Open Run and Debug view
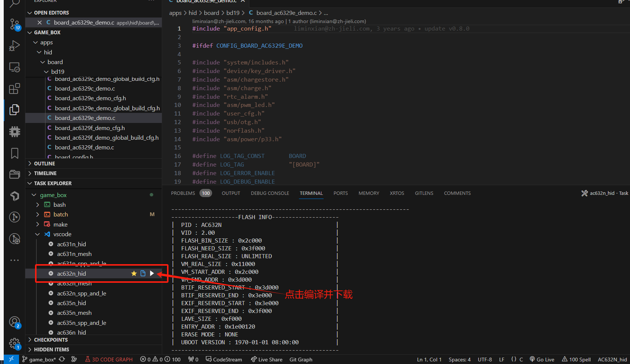The width and height of the screenshot is (630, 364). pos(15,46)
